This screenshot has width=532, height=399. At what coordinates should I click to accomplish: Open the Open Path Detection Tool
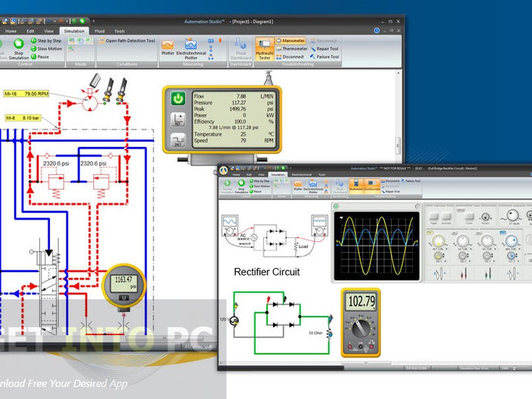pos(127,41)
